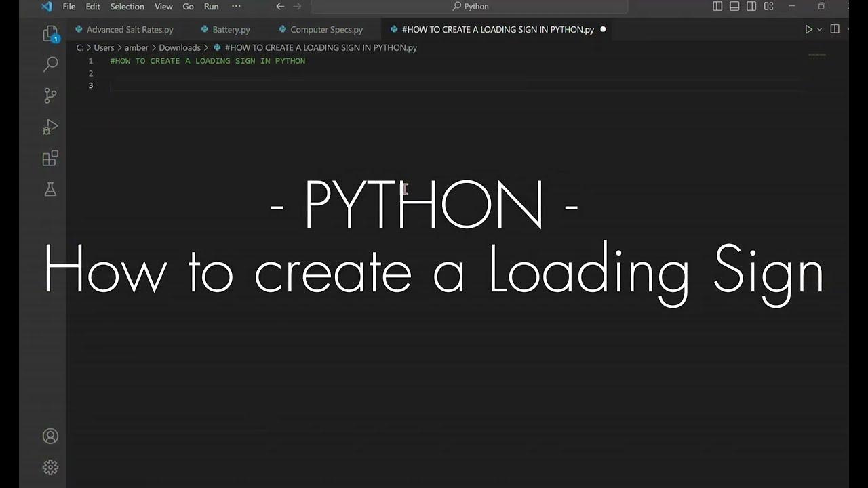This screenshot has width=868, height=488.
Task: Click the Users breadcrumb segment
Action: (104, 48)
